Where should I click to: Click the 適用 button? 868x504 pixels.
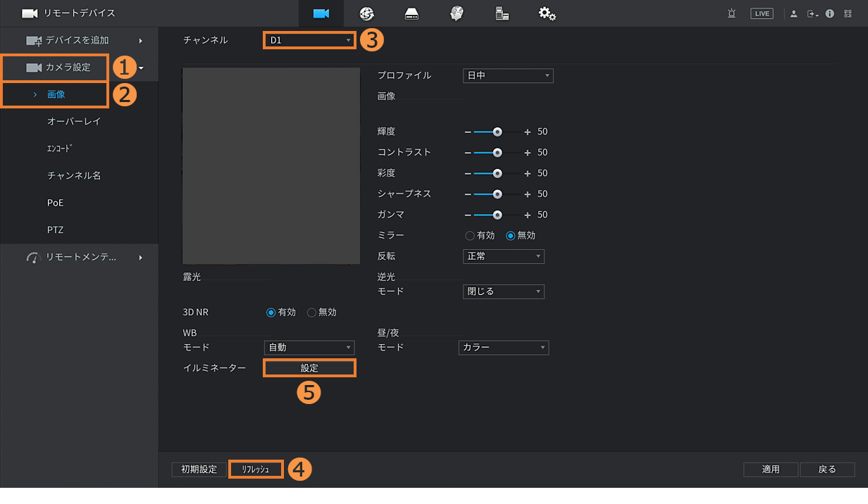click(x=771, y=470)
